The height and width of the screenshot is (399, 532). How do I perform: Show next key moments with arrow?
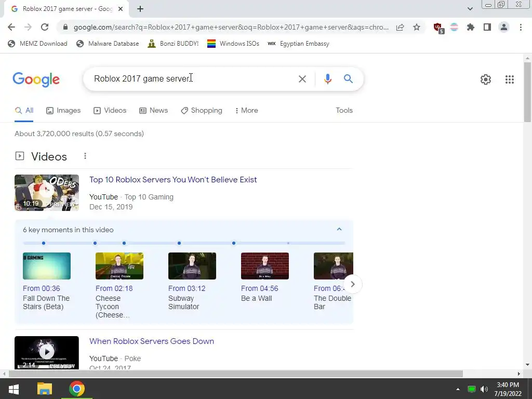click(353, 284)
